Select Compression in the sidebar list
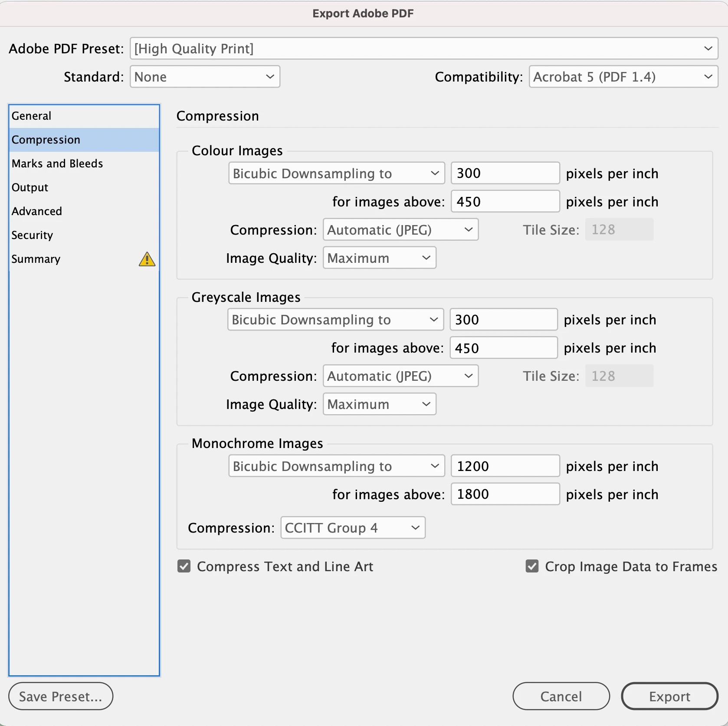The height and width of the screenshot is (726, 728). coord(84,140)
